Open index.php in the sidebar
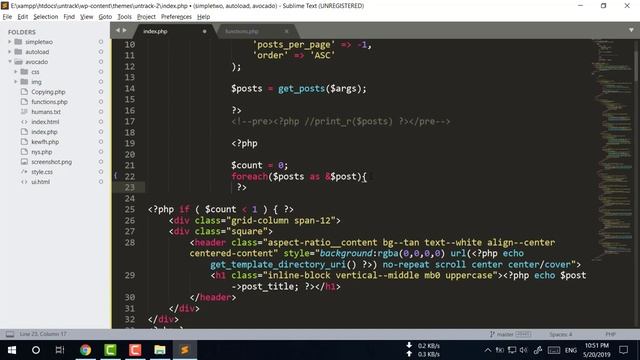 coord(44,132)
